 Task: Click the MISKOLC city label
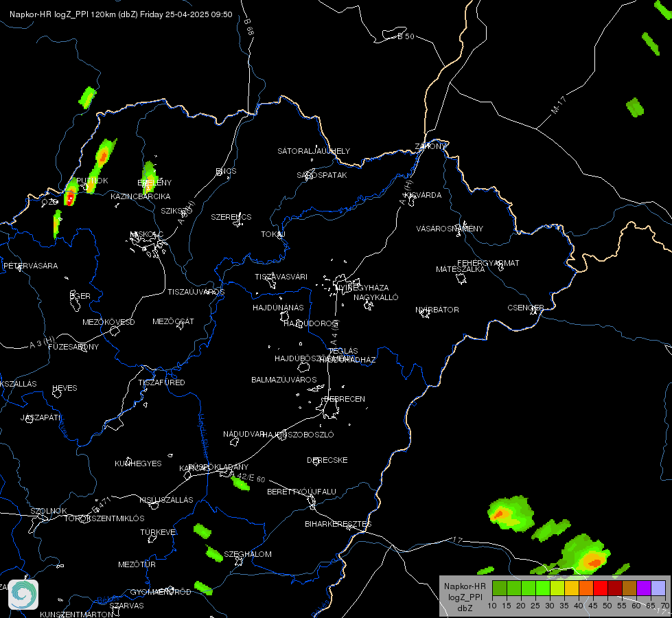click(147, 234)
